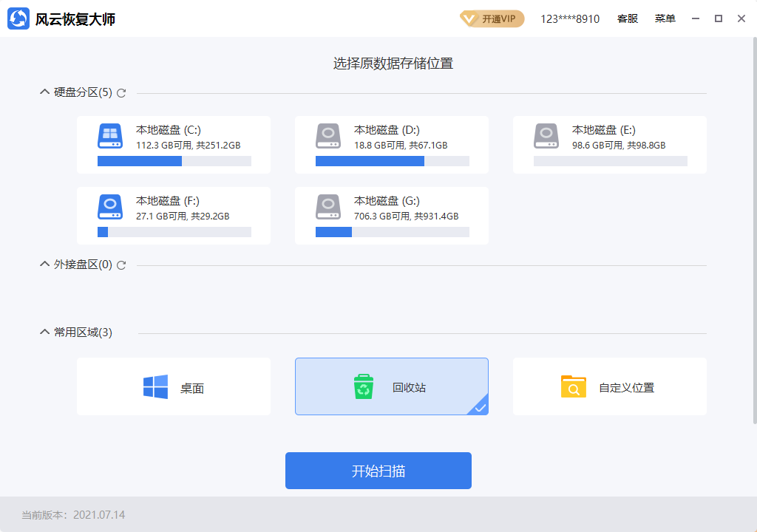Click the vertical scrollbar on the right
This screenshot has width=757, height=532.
(755, 231)
